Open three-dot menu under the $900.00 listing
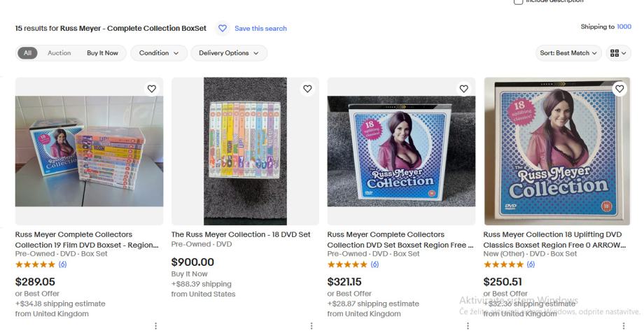Image resolution: width=644 pixels, height=335 pixels. (x=311, y=326)
